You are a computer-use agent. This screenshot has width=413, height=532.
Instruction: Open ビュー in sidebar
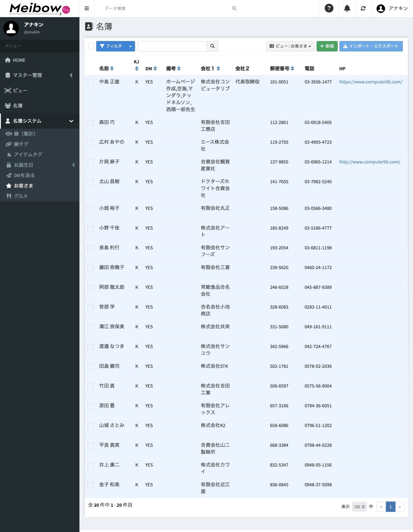40,90
